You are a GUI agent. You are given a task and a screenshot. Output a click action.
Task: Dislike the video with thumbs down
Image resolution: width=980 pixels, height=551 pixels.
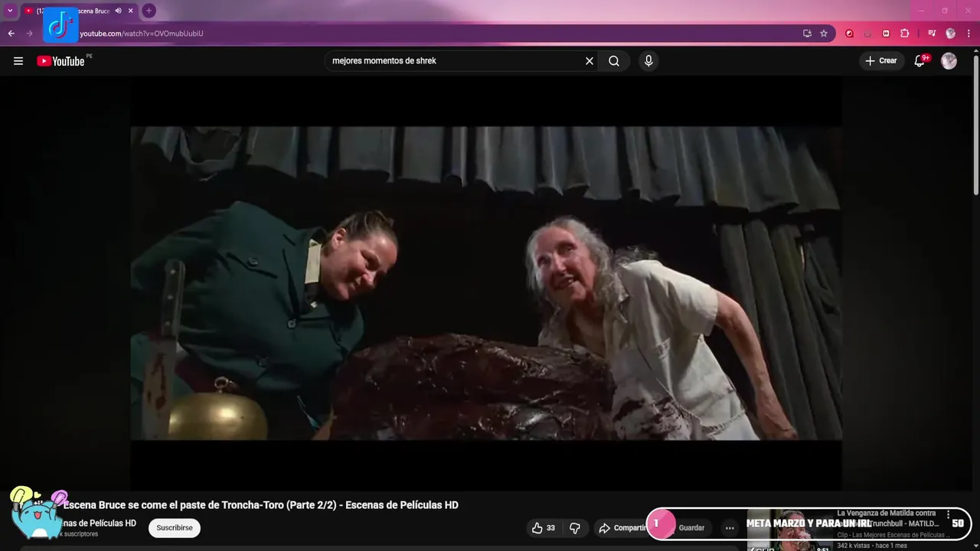(575, 528)
